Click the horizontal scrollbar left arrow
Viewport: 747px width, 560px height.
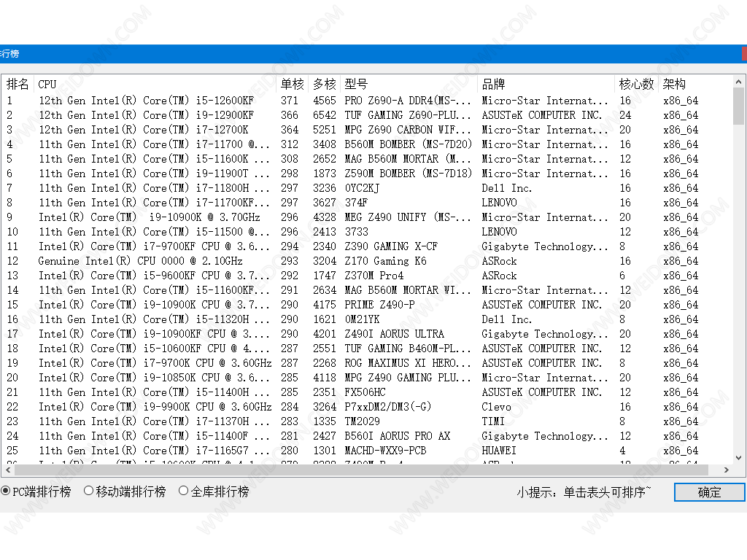(x=7, y=470)
